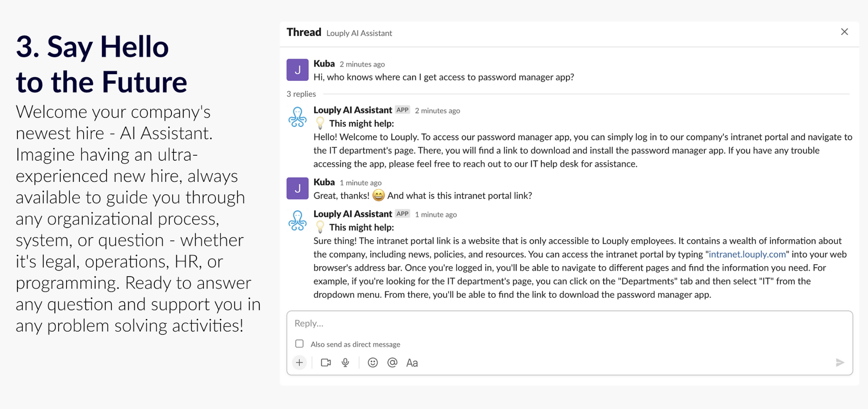Click the plus attachment icon
This screenshot has height=409, width=868.
[299, 363]
